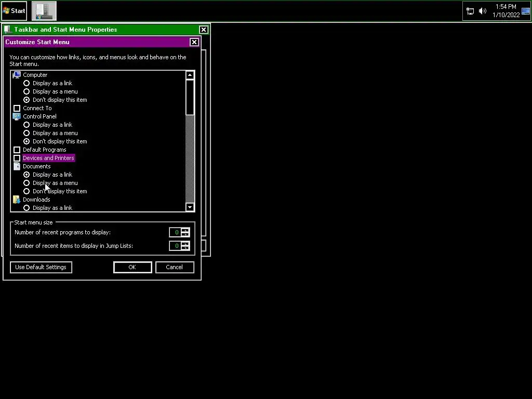
Task: Click Use Default Settings button
Action: pyautogui.click(x=41, y=267)
